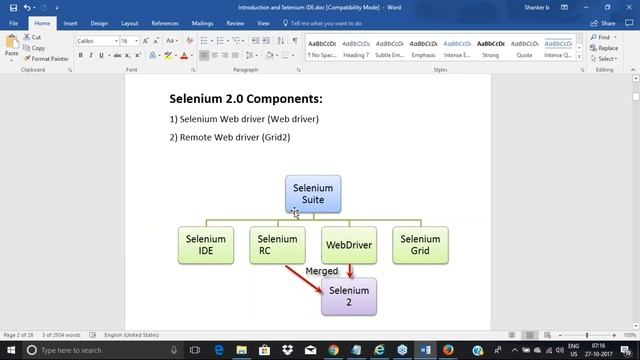Switch to the Design tab
Image resolution: width=640 pixels, height=360 pixels.
click(x=99, y=23)
